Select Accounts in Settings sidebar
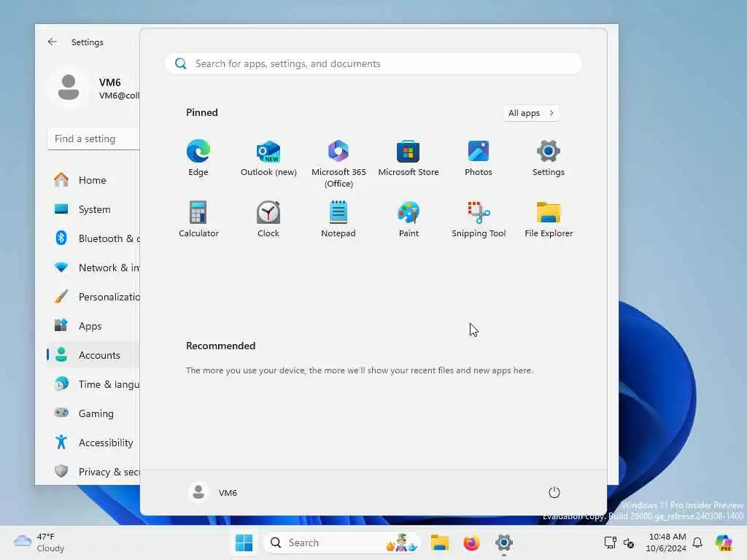The width and height of the screenshot is (747, 560). pyautogui.click(x=94, y=355)
